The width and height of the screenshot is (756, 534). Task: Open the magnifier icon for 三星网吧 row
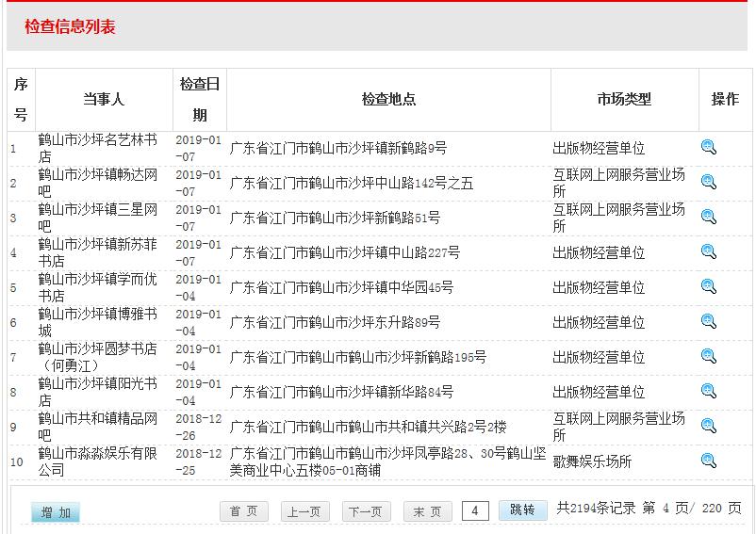(x=709, y=217)
